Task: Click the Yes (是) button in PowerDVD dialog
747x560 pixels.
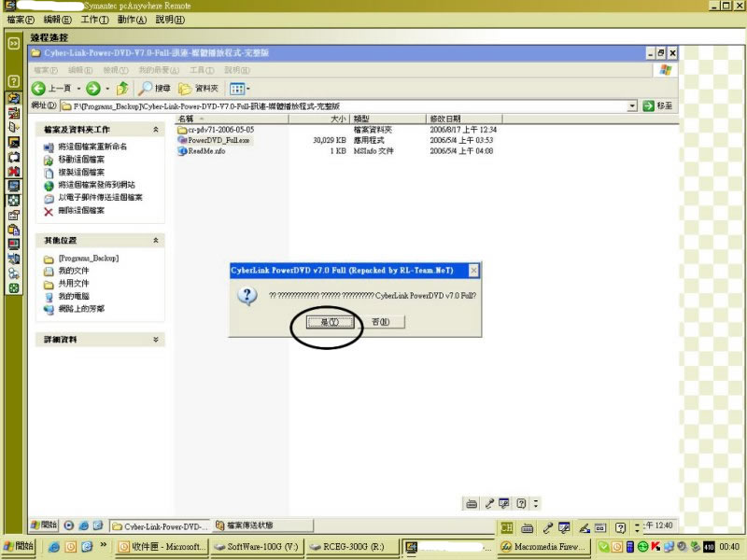Action: 330,322
